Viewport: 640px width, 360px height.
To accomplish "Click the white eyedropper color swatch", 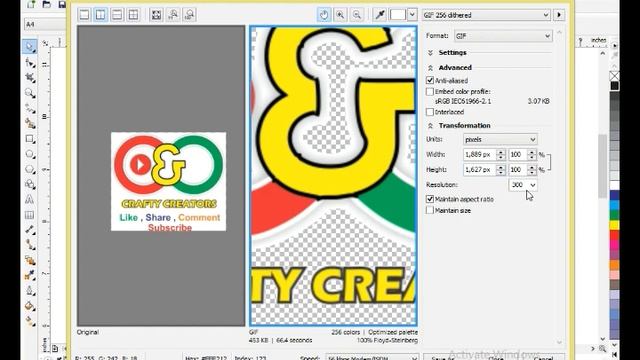I will [x=398, y=15].
